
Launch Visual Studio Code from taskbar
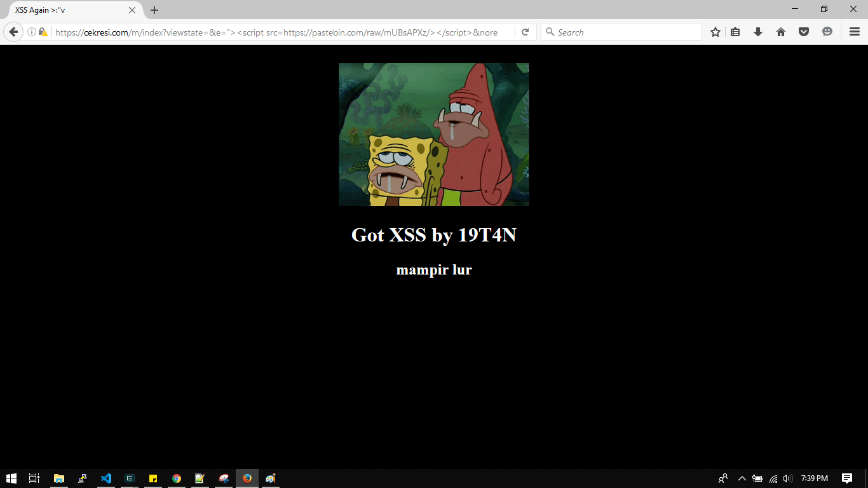pos(106,478)
